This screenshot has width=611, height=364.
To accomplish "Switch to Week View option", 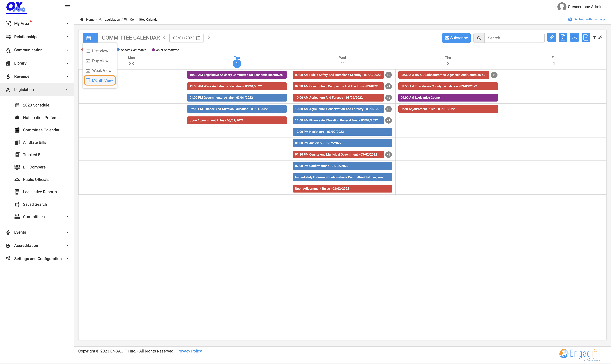I will coord(99,71).
